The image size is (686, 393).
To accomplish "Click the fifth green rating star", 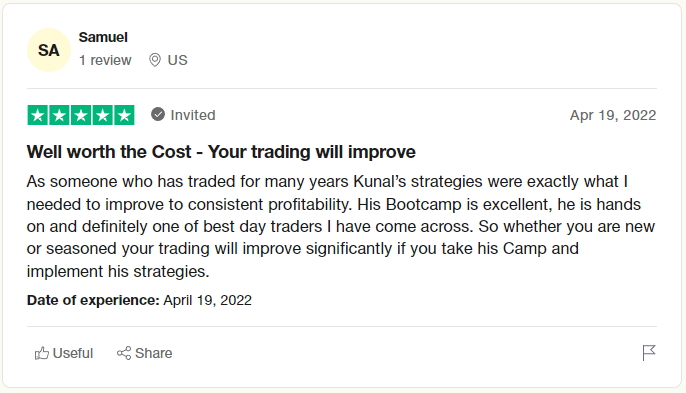I will [124, 115].
